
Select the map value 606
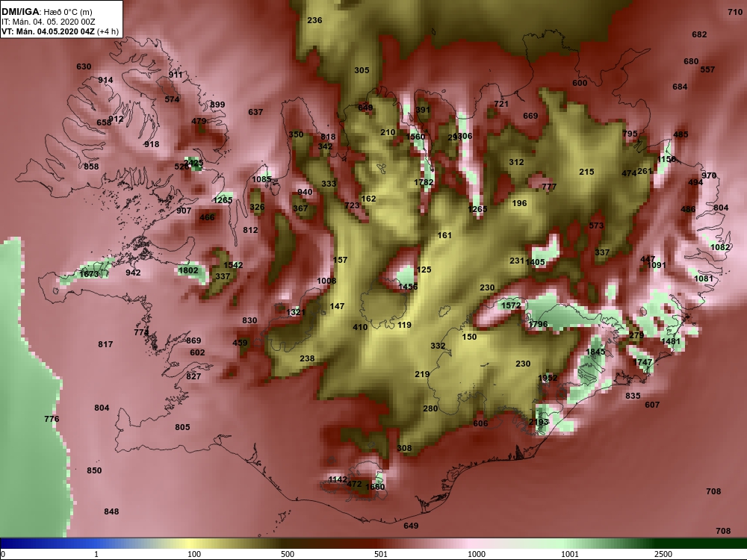[480, 423]
